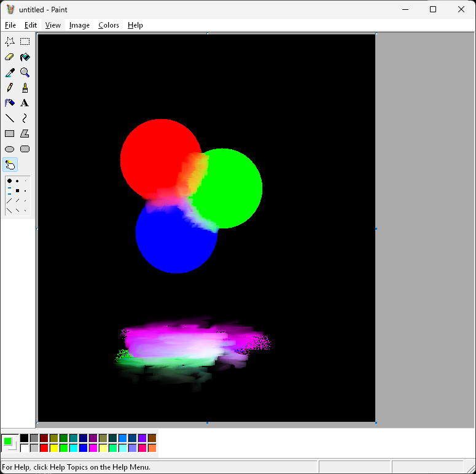Image resolution: width=476 pixels, height=474 pixels.
Task: Pick the olive color swatch
Action: [53, 438]
